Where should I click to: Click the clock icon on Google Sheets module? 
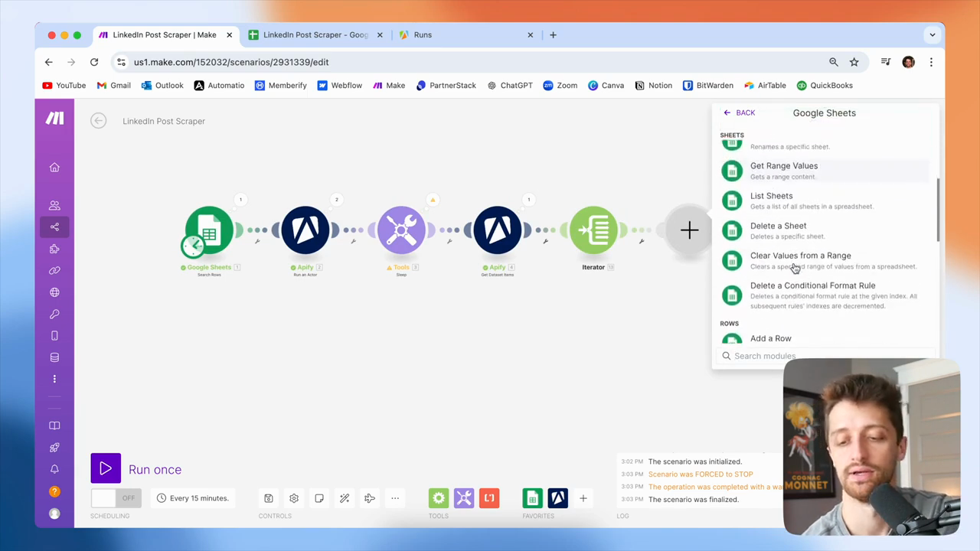pyautogui.click(x=192, y=246)
